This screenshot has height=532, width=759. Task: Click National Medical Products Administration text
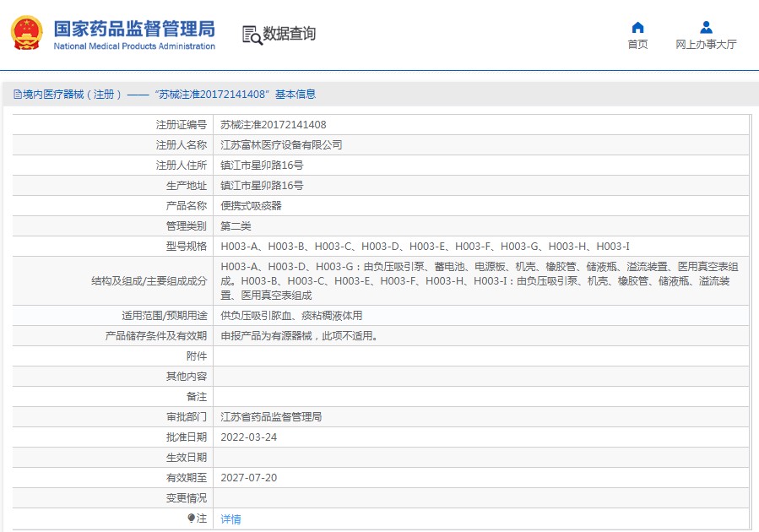[x=134, y=46]
